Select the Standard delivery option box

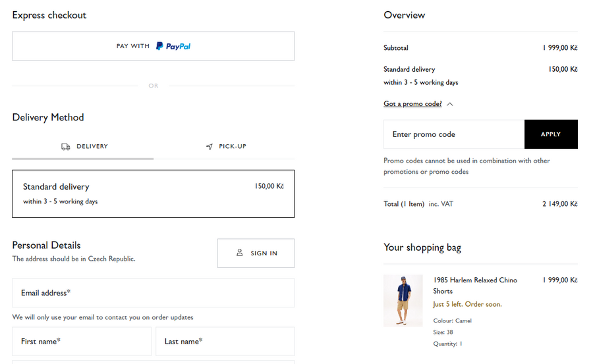coord(153,194)
